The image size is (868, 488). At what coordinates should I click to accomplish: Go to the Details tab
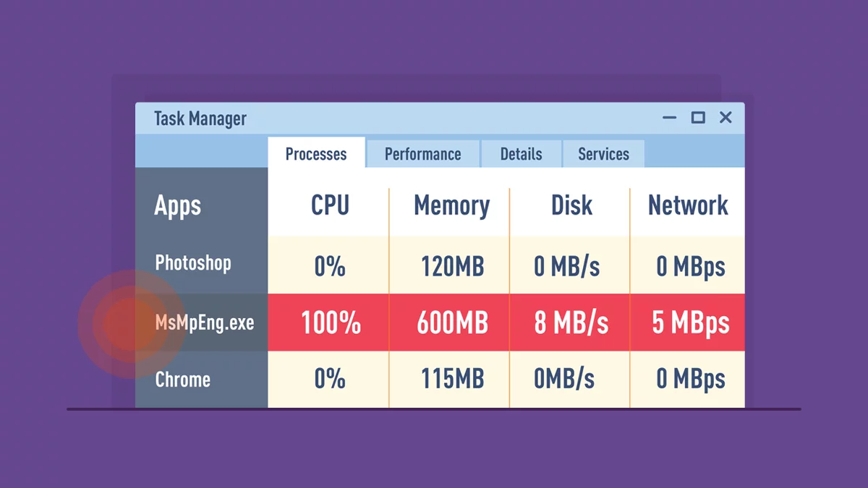coord(521,154)
